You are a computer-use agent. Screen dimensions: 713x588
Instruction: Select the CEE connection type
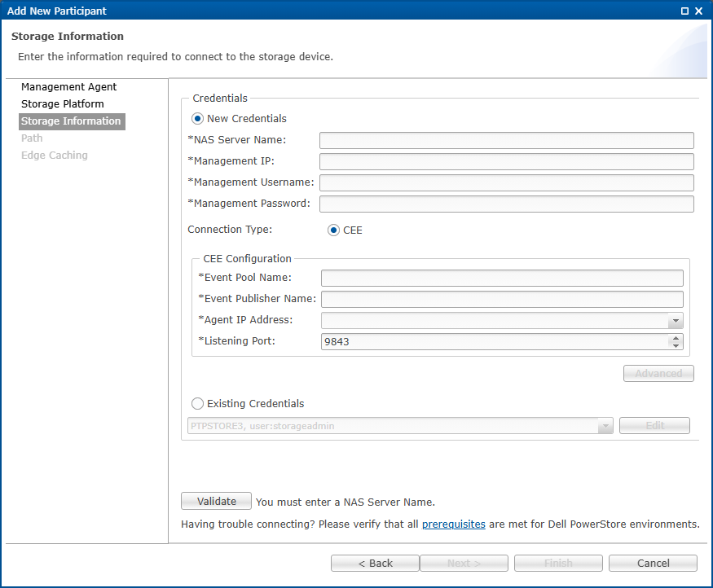pyautogui.click(x=333, y=230)
